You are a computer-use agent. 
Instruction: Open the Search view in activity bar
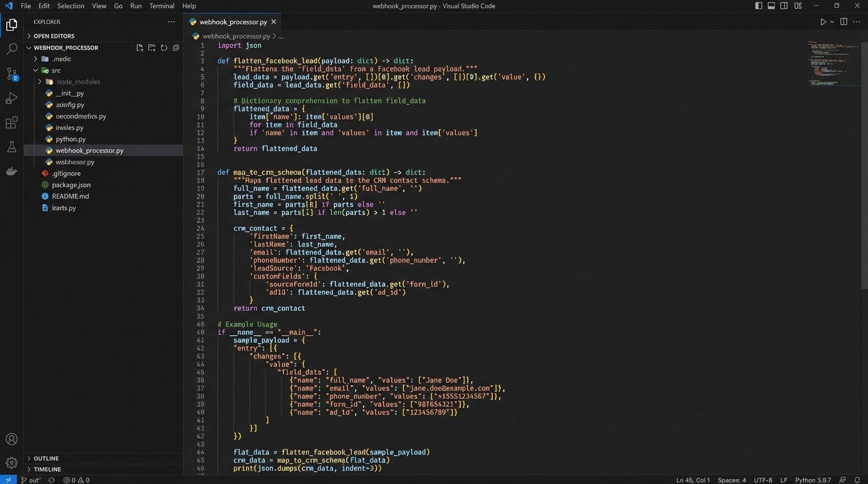point(11,49)
